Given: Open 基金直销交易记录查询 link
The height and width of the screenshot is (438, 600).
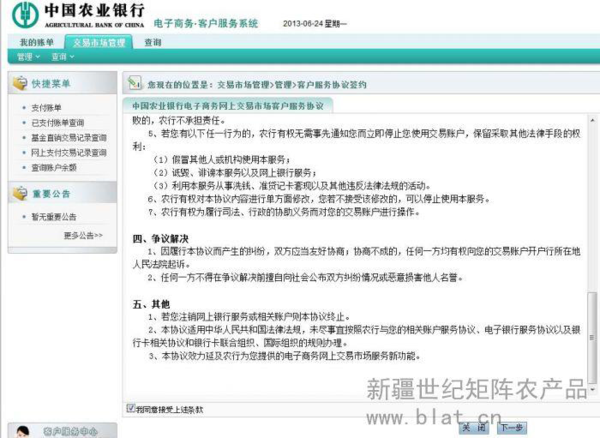Looking at the screenshot, I should (69, 138).
